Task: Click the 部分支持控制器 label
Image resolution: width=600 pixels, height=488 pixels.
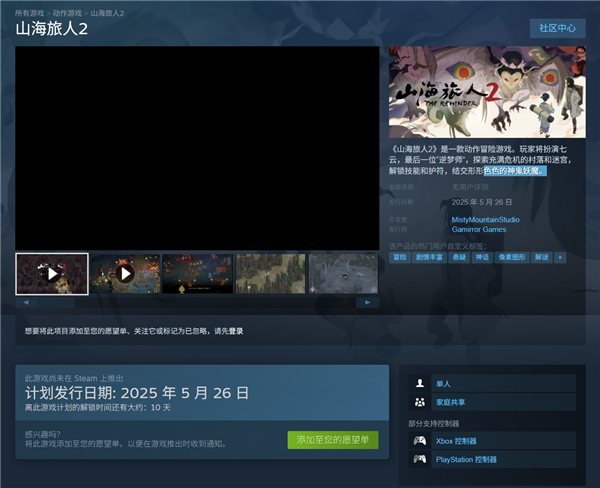Action: 434,424
